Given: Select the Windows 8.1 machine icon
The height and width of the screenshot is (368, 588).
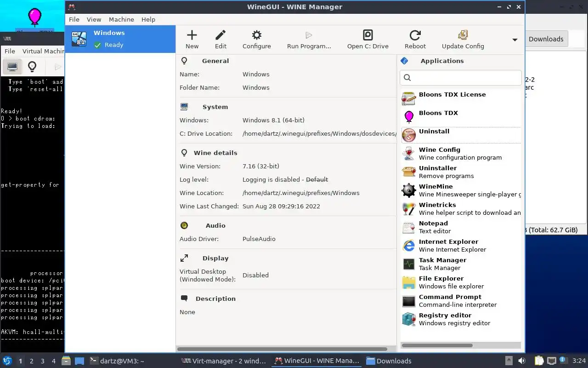Looking at the screenshot, I should pos(79,39).
